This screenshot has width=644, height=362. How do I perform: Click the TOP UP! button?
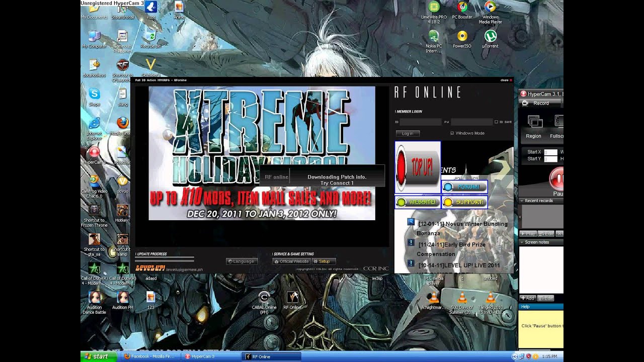418,167
